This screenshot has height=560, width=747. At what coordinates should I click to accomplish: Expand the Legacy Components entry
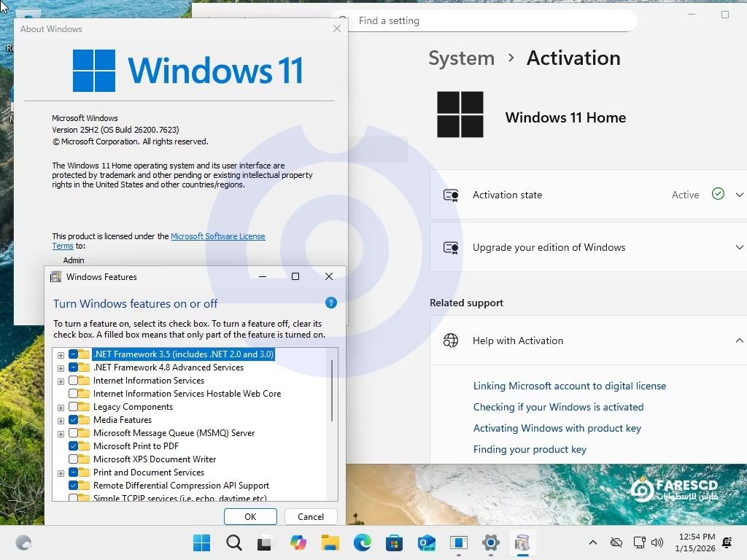(61, 406)
